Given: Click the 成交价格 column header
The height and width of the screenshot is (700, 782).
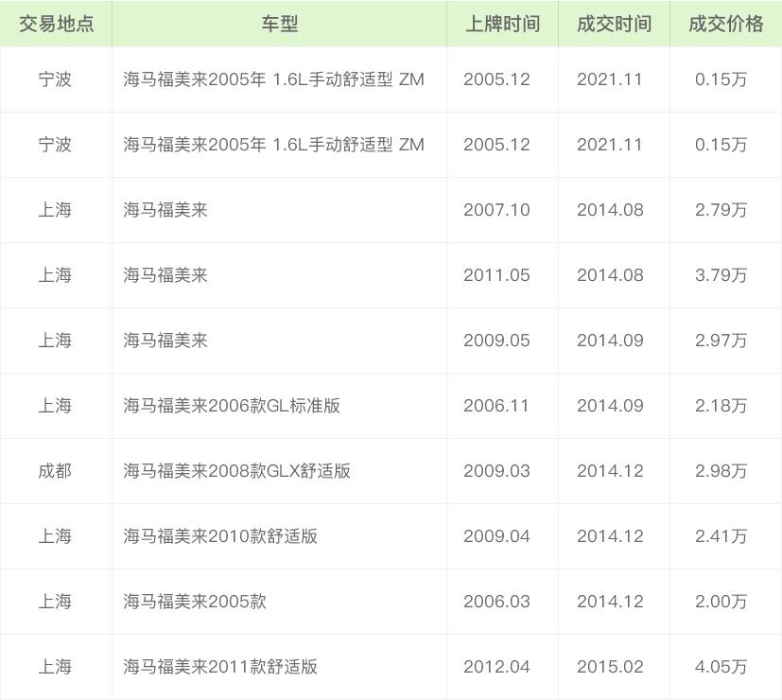Looking at the screenshot, I should point(725,24).
